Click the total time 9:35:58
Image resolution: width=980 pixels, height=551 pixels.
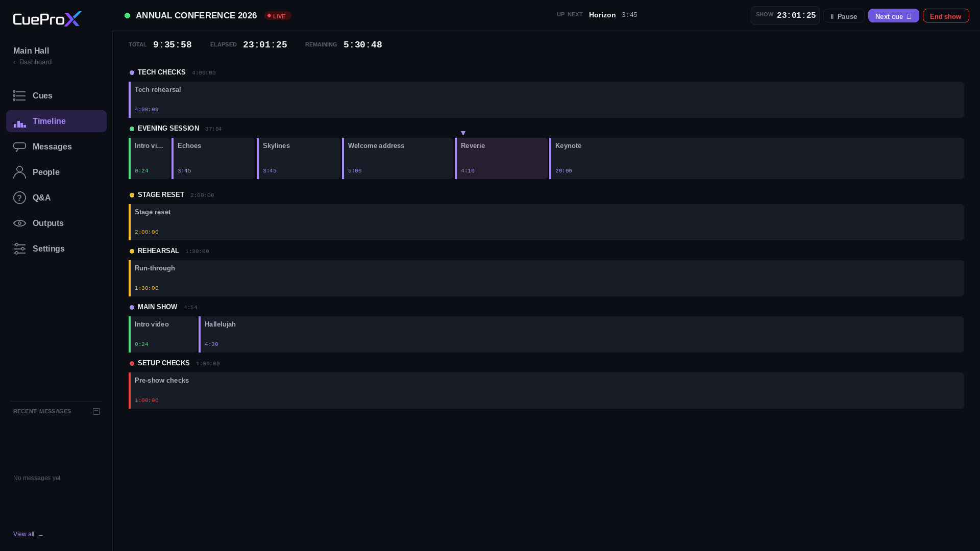click(x=173, y=45)
